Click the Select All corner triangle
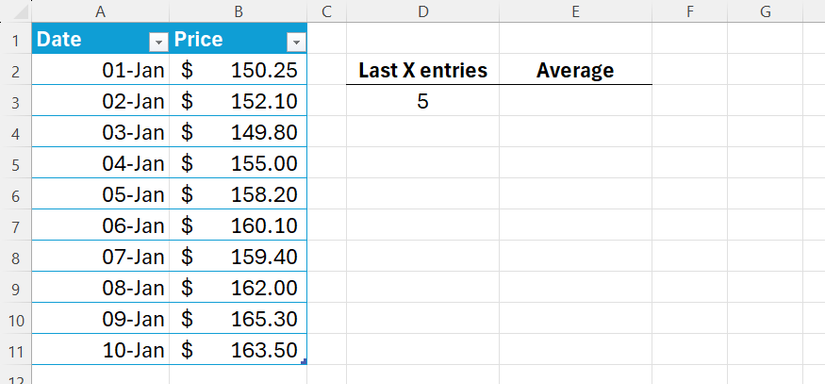This screenshot has width=825, height=384. point(21,13)
